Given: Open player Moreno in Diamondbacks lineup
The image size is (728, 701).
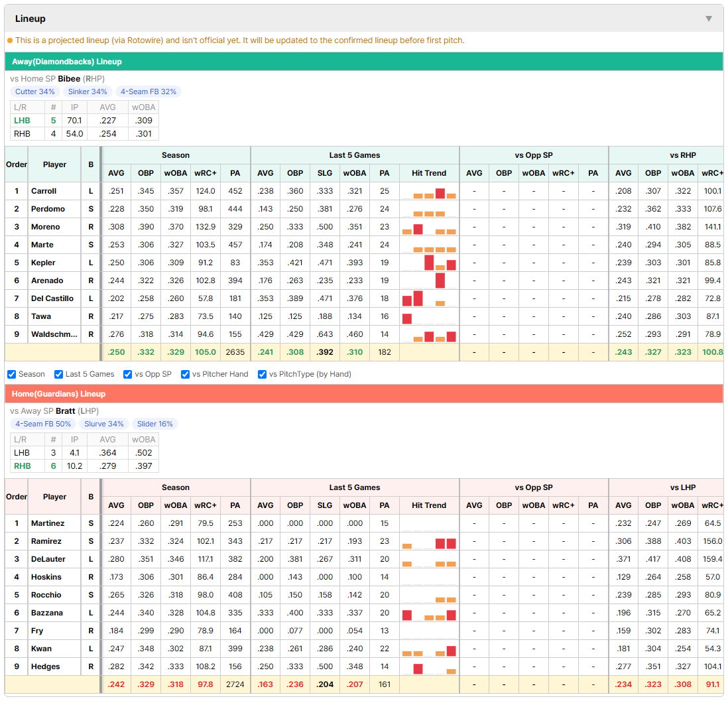Looking at the screenshot, I should click(46, 227).
